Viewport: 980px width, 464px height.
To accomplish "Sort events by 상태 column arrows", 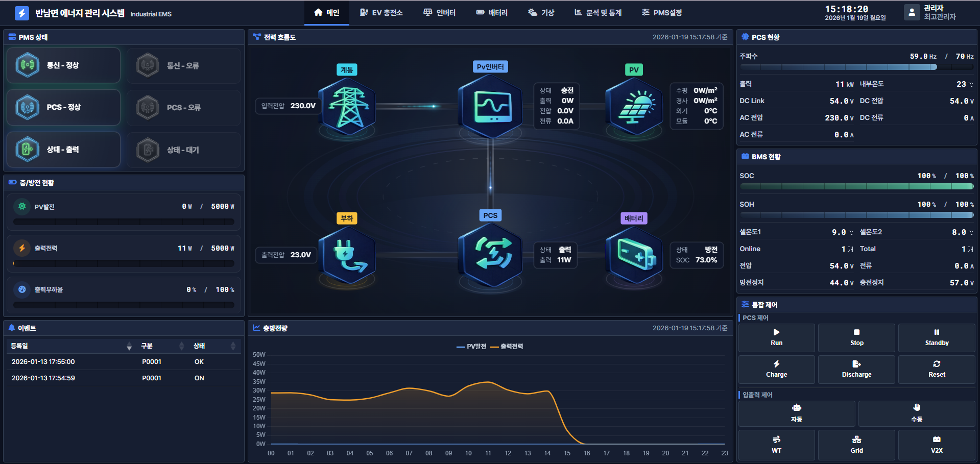I will click(x=233, y=346).
